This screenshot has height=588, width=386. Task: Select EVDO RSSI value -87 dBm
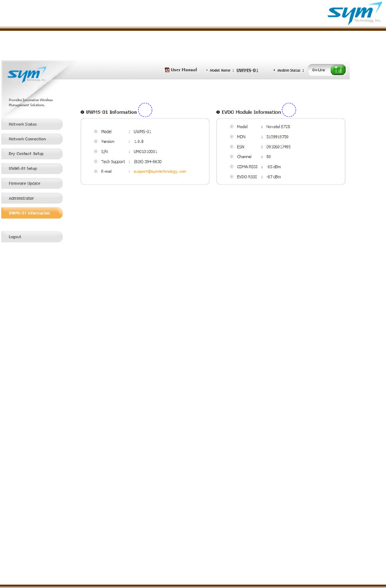pos(273,177)
